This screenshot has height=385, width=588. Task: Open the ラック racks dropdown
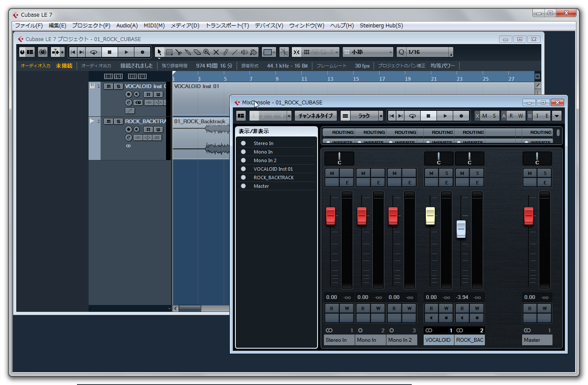tap(364, 115)
